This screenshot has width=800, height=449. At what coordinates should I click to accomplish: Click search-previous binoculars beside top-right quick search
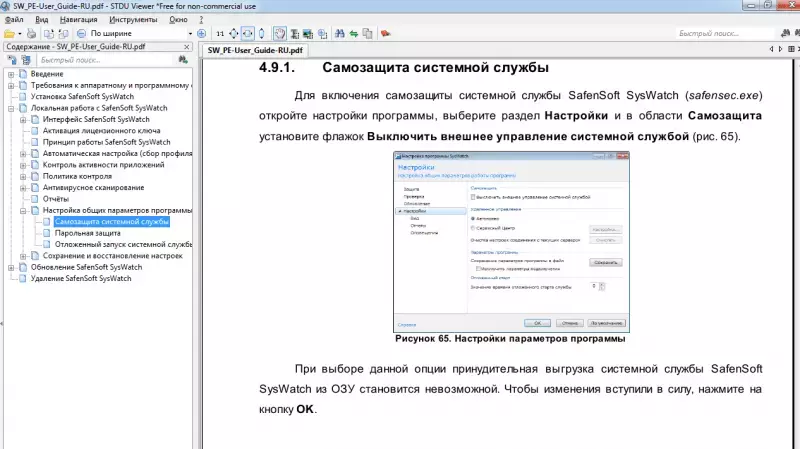point(785,33)
